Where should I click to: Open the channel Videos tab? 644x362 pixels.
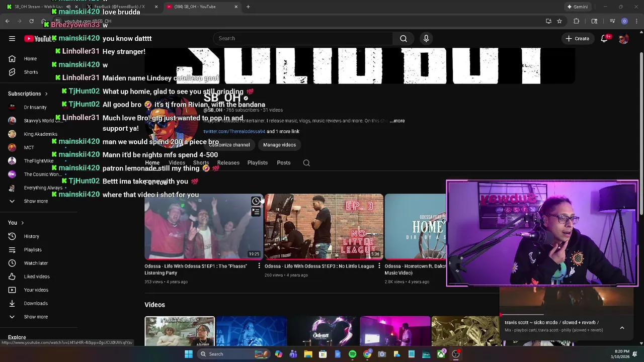(x=177, y=163)
